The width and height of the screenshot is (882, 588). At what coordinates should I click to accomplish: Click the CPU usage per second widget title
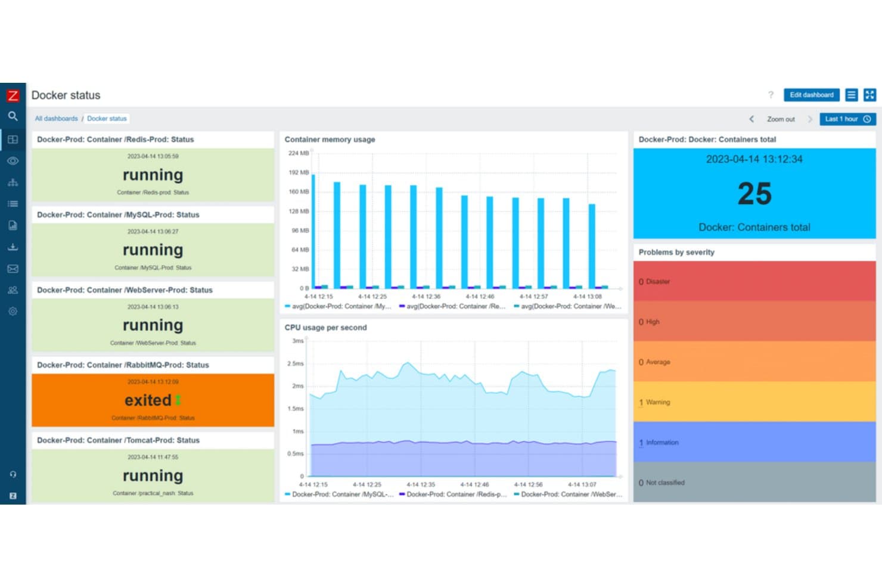coord(325,327)
